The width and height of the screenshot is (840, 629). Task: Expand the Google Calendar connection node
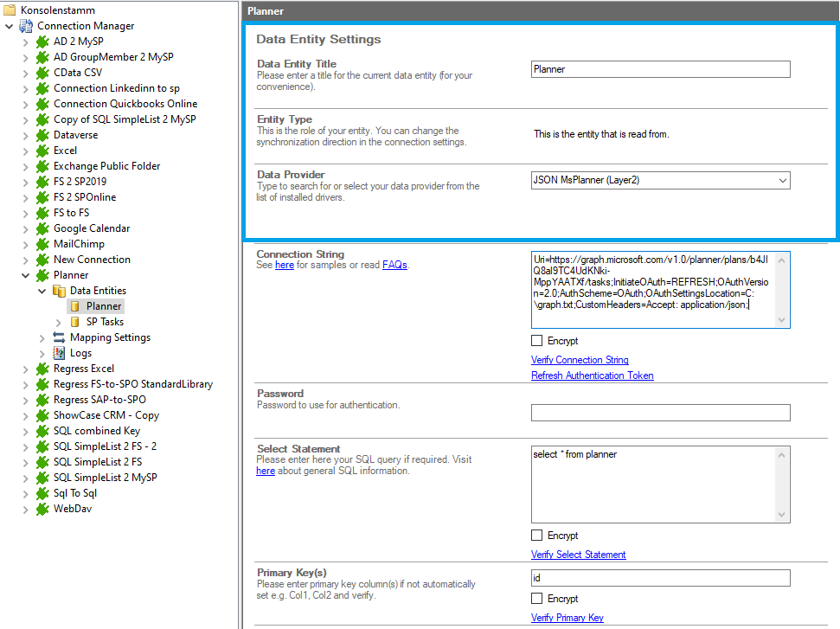coord(25,228)
